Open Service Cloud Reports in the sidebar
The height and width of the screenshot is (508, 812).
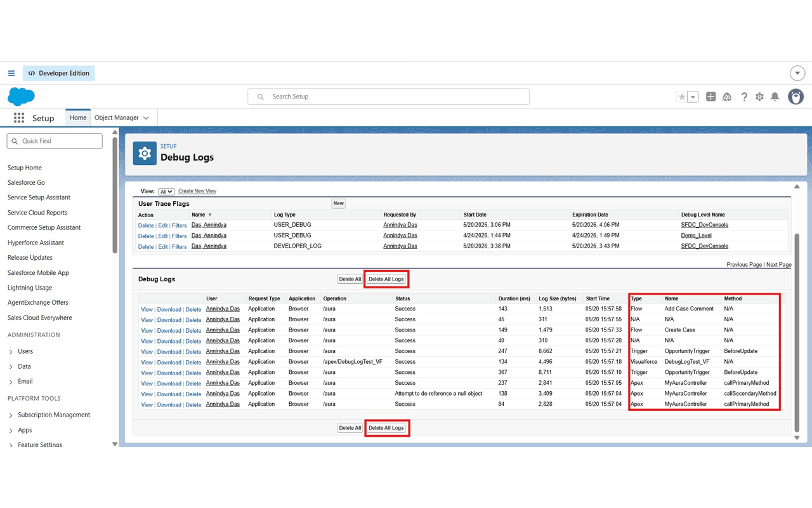[37, 213]
